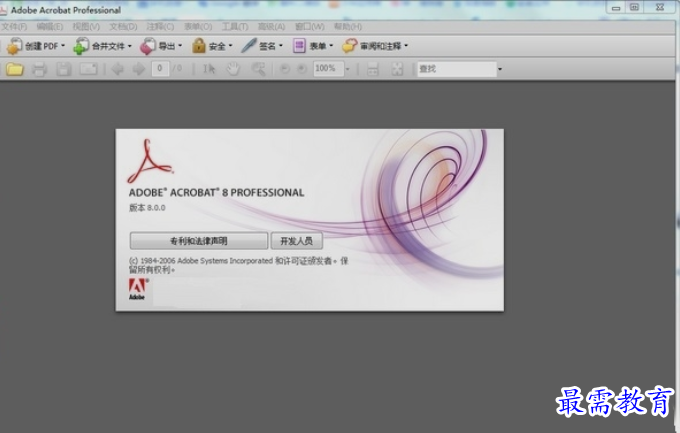Click the Review and Comment (审阅和注释) icon
The width and height of the screenshot is (680, 433).
pyautogui.click(x=349, y=46)
